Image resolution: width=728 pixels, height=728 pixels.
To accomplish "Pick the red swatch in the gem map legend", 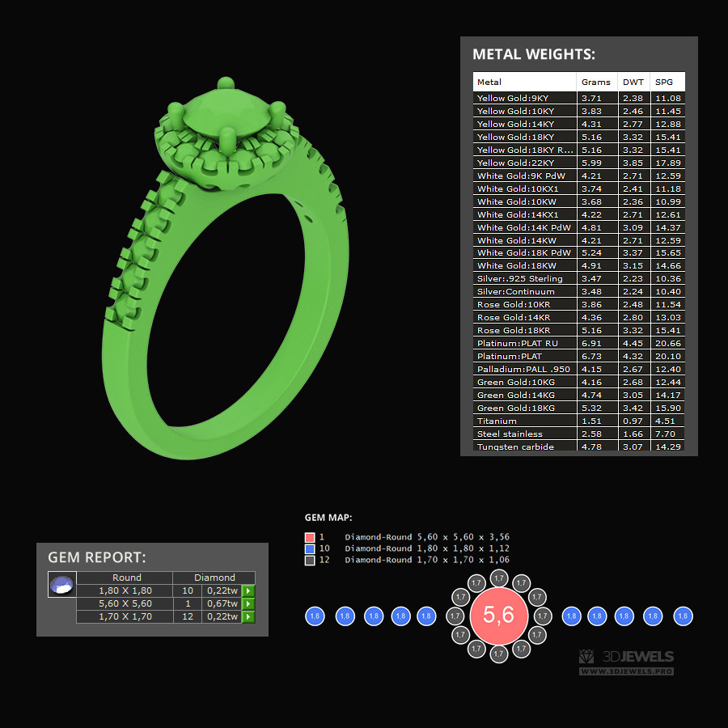I will click(310, 538).
